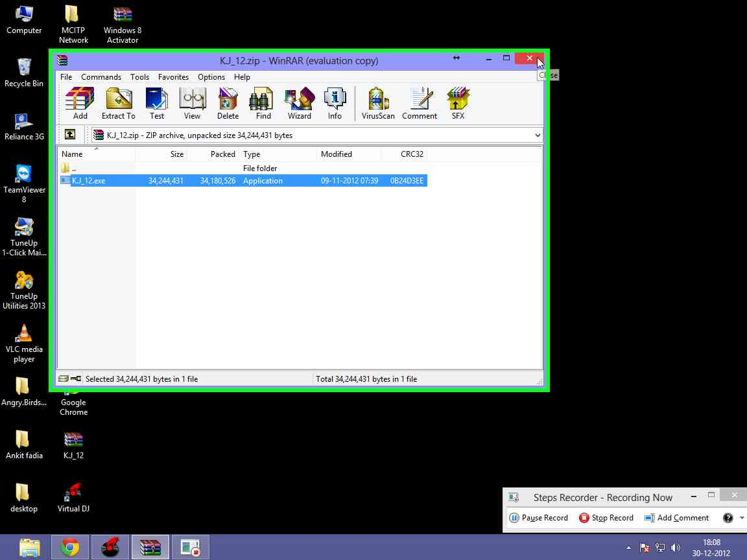Click 'Total 34,244,431 bytes in 1 file' status
This screenshot has width=747, height=560.
point(366,379)
